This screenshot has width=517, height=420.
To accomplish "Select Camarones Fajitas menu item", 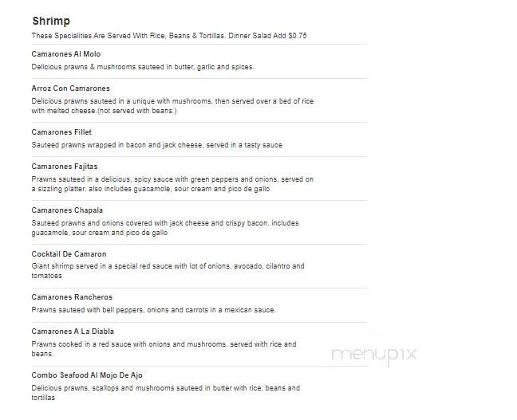I will point(65,167).
